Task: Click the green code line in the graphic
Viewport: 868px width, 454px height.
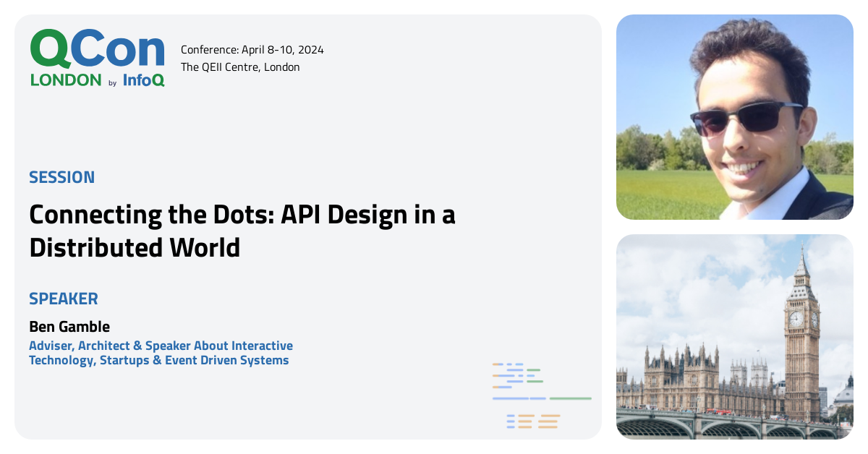Action: pyautogui.click(x=571, y=398)
